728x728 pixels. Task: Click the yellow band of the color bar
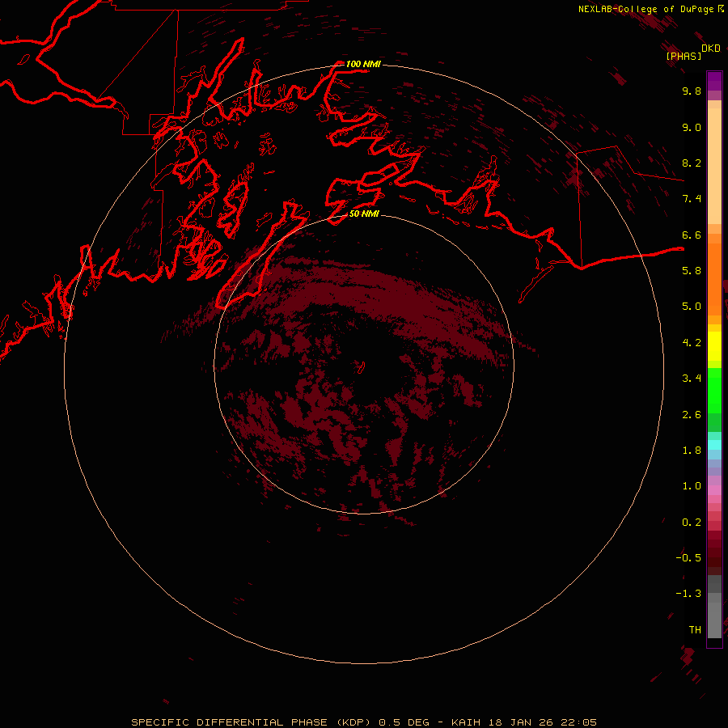coord(714,346)
